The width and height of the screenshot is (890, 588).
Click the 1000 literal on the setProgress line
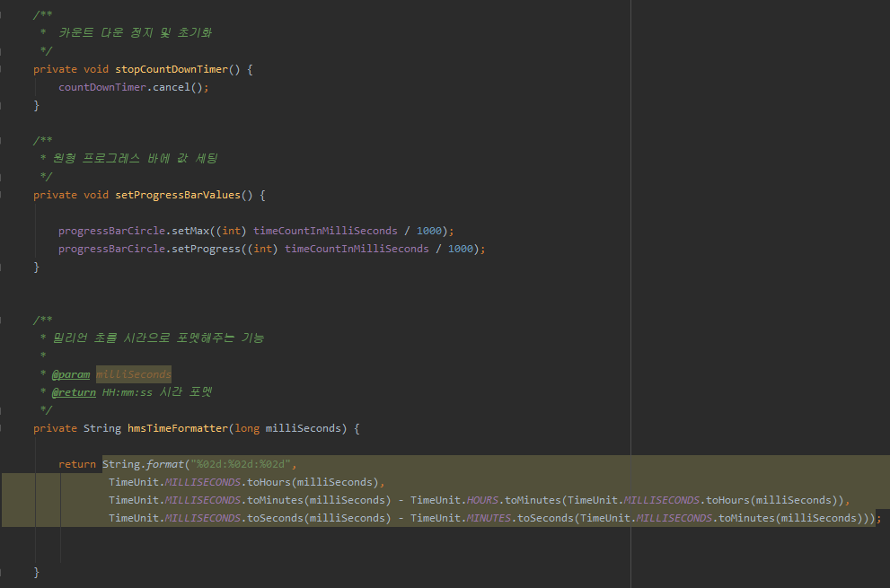(x=461, y=249)
